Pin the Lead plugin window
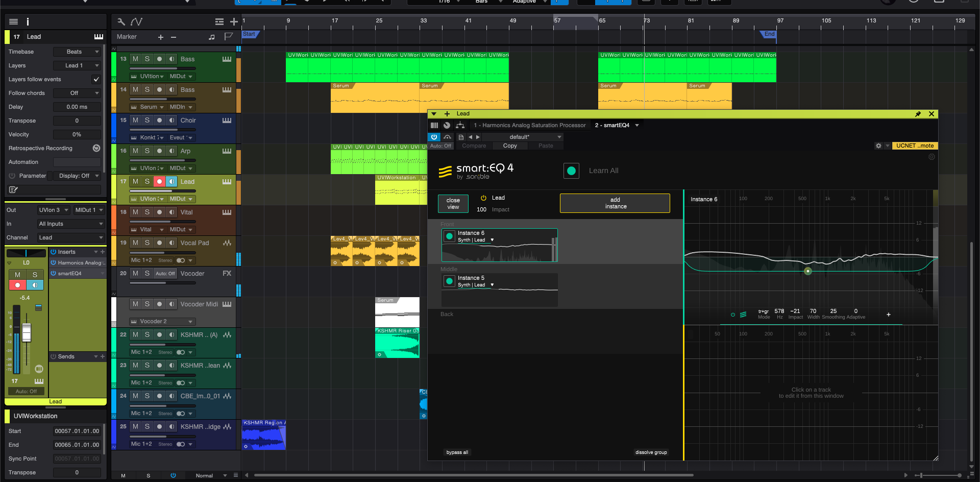 [x=918, y=114]
